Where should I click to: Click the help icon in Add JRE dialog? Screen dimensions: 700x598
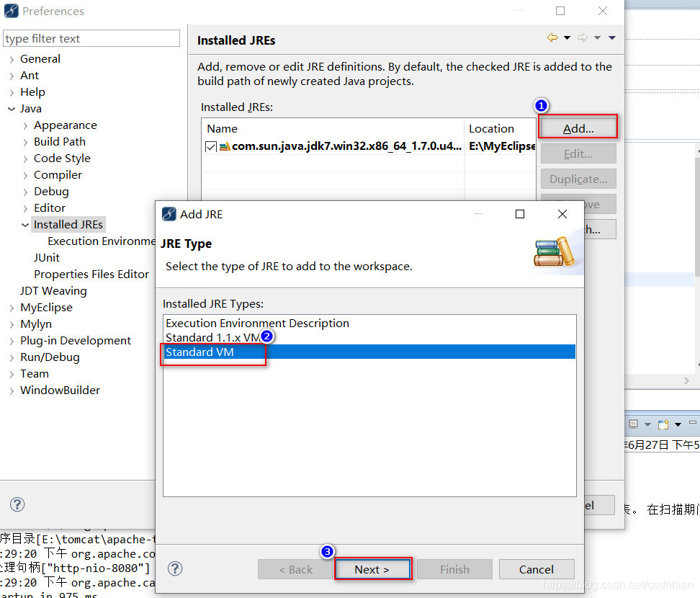coord(175,568)
